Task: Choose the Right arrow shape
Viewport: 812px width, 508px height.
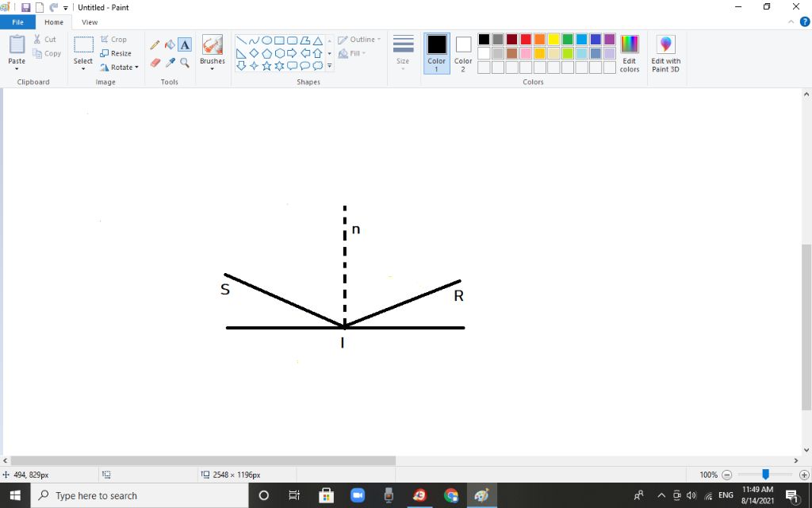Action: 292,53
